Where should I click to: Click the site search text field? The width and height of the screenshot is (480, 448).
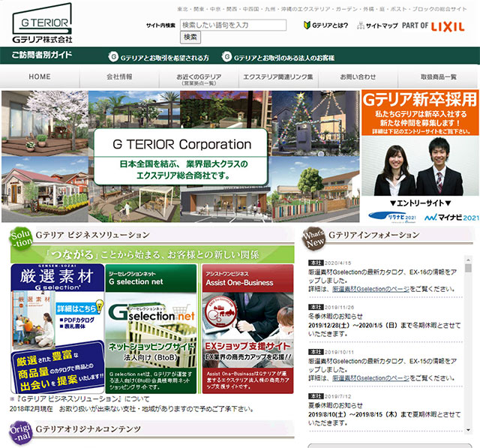pos(233,25)
